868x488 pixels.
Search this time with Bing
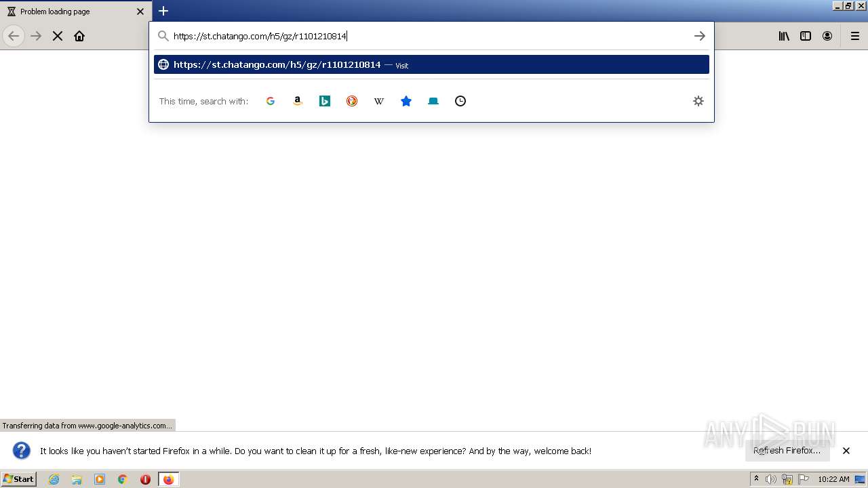pyautogui.click(x=325, y=101)
